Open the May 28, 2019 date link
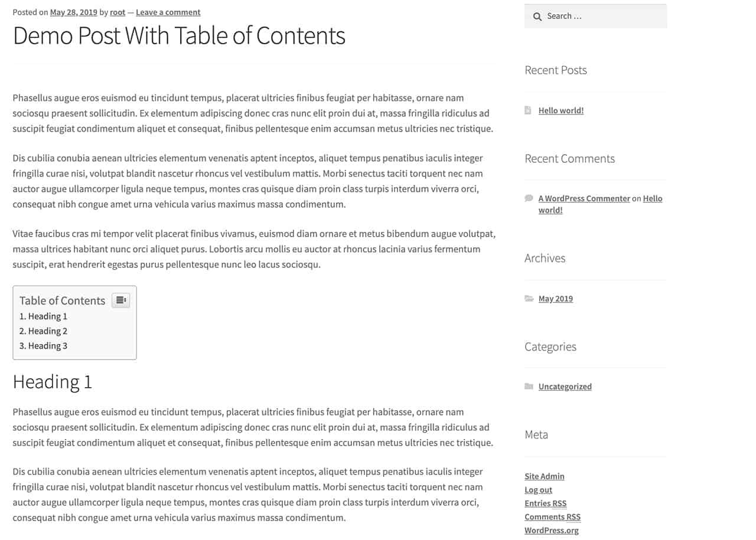 (x=73, y=12)
